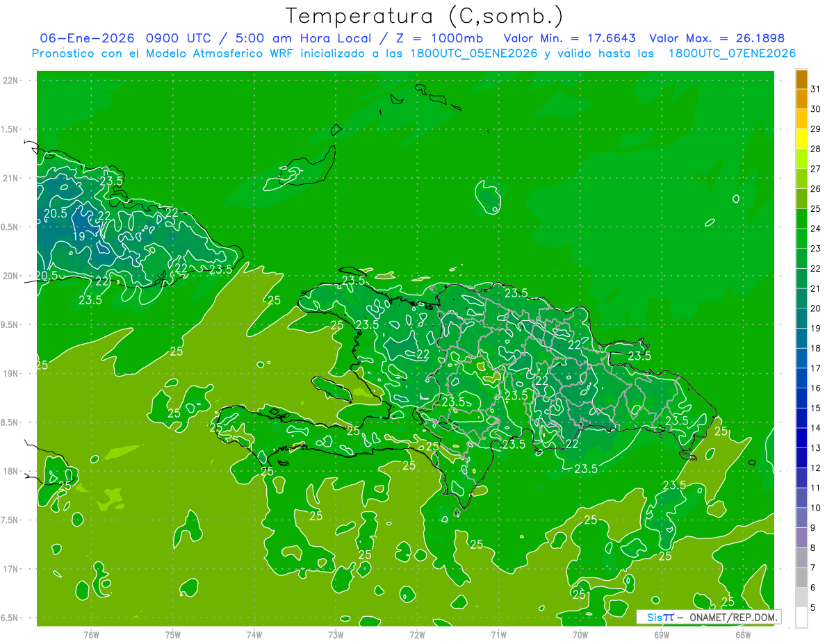Click the '22N' latitude axis label
The image size is (834, 644).
11,81
